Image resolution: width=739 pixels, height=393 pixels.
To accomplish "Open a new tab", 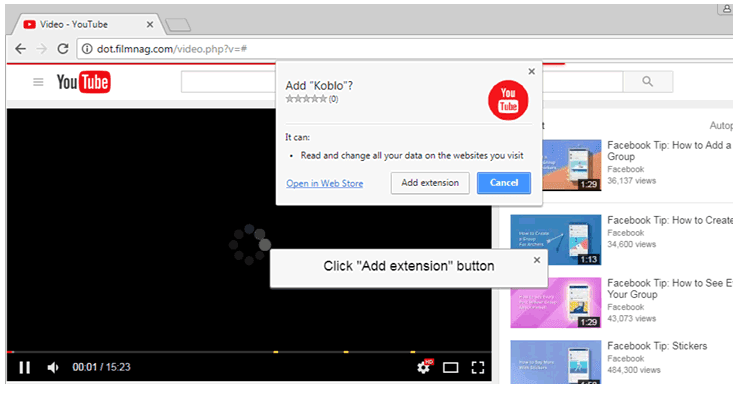I will [178, 25].
